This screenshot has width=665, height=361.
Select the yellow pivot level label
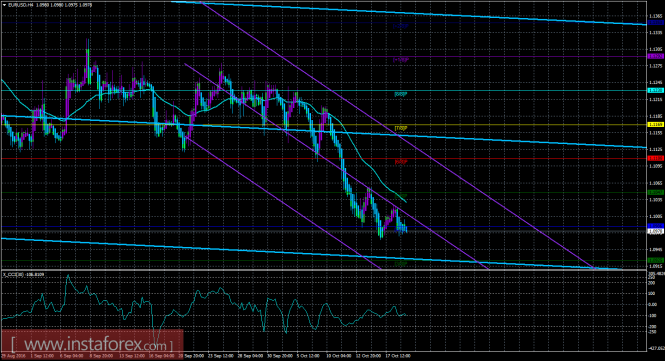[x=401, y=128]
